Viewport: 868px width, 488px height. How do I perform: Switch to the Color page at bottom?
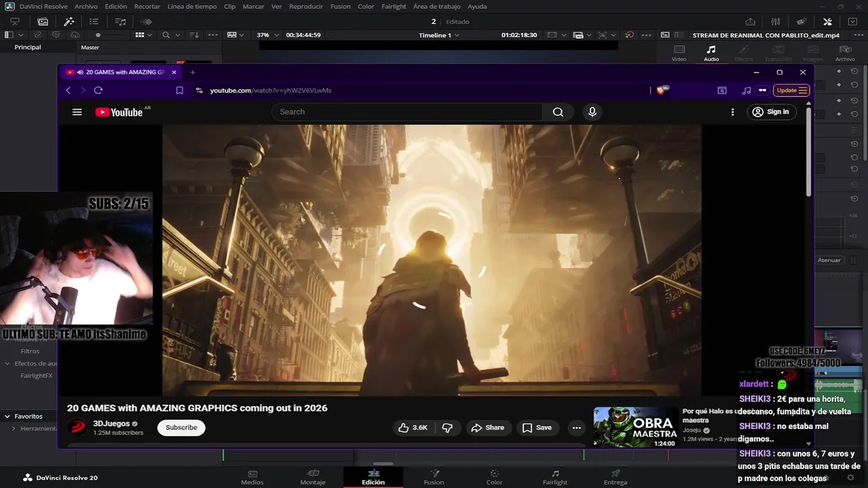pyautogui.click(x=494, y=477)
